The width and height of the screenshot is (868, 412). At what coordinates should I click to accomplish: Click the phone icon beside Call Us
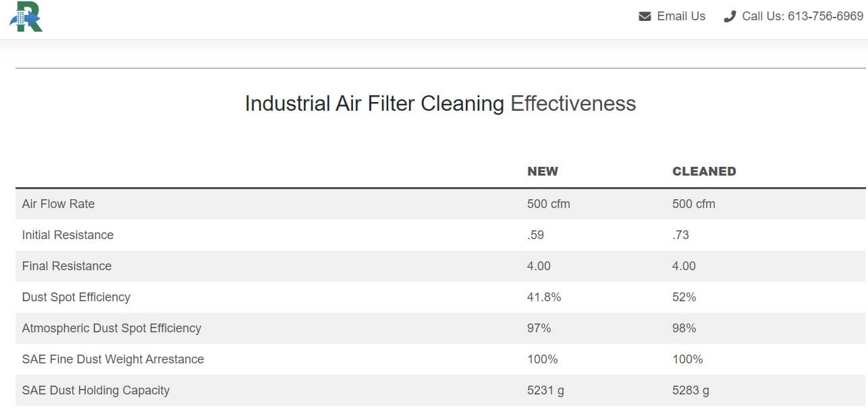(729, 16)
